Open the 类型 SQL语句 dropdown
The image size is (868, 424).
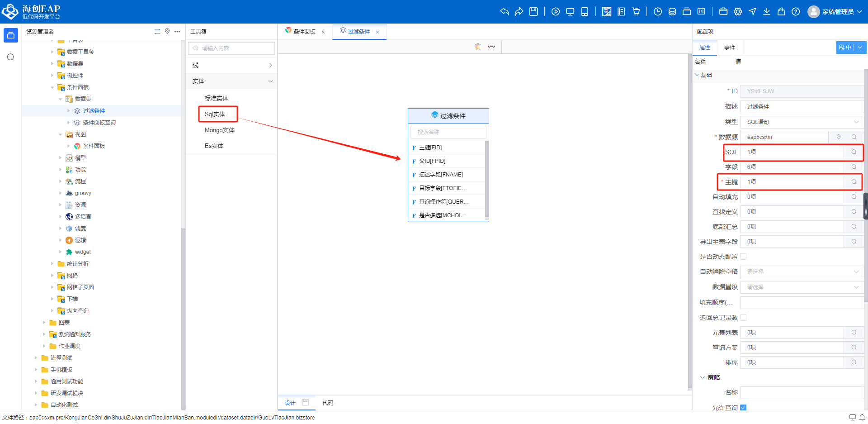coord(802,122)
